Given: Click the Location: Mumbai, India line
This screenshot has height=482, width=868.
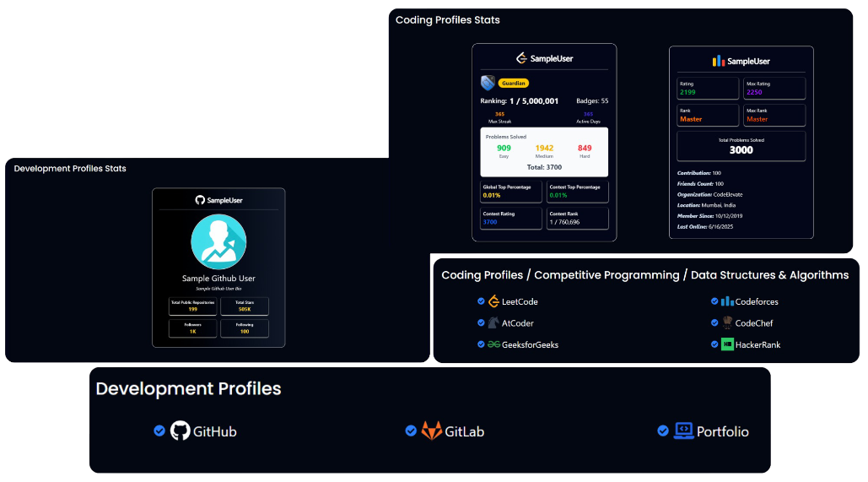Looking at the screenshot, I should [x=706, y=205].
